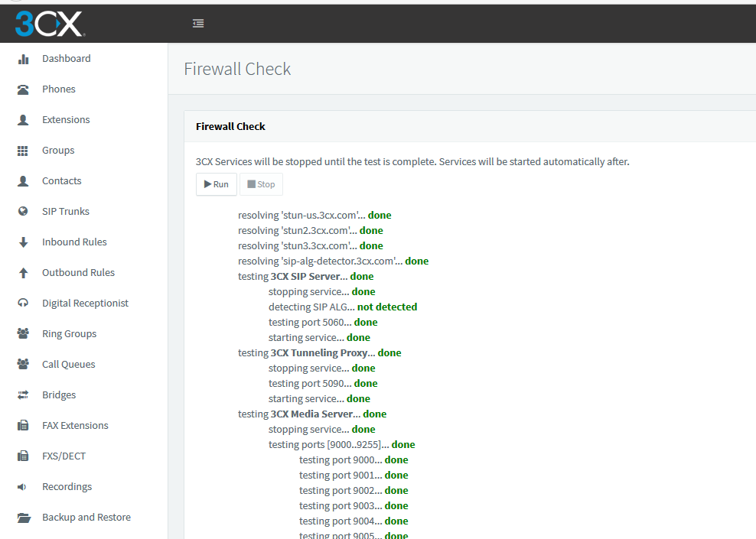Click the Bridges swap arrows icon

pos(23,395)
